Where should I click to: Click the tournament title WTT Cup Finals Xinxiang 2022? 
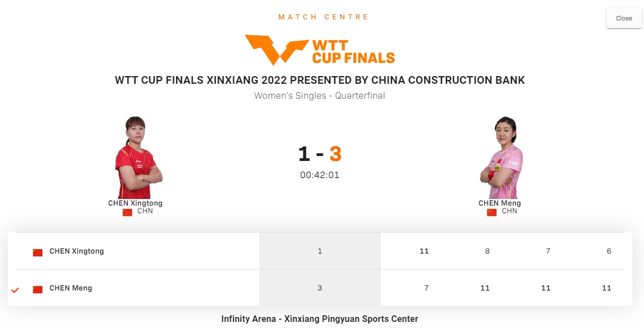pos(319,80)
